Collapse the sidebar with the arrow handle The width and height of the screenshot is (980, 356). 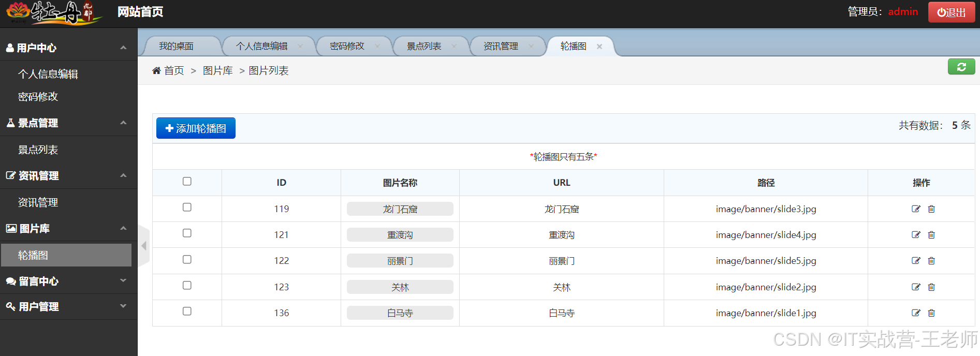pyautogui.click(x=144, y=246)
